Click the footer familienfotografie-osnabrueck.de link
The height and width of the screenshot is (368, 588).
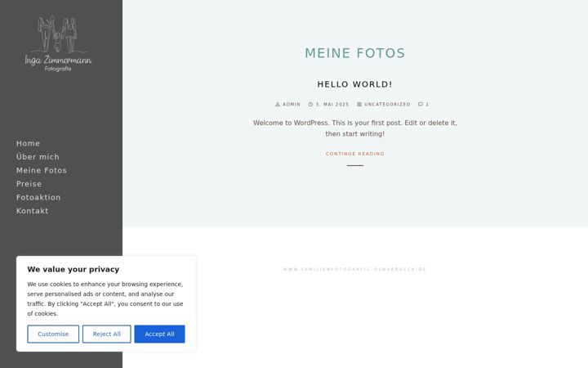[x=354, y=269]
